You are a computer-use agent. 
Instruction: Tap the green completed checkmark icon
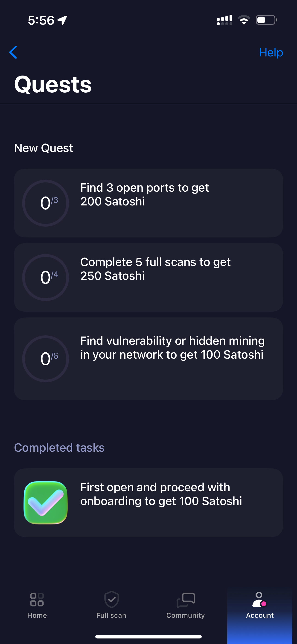coord(46,503)
